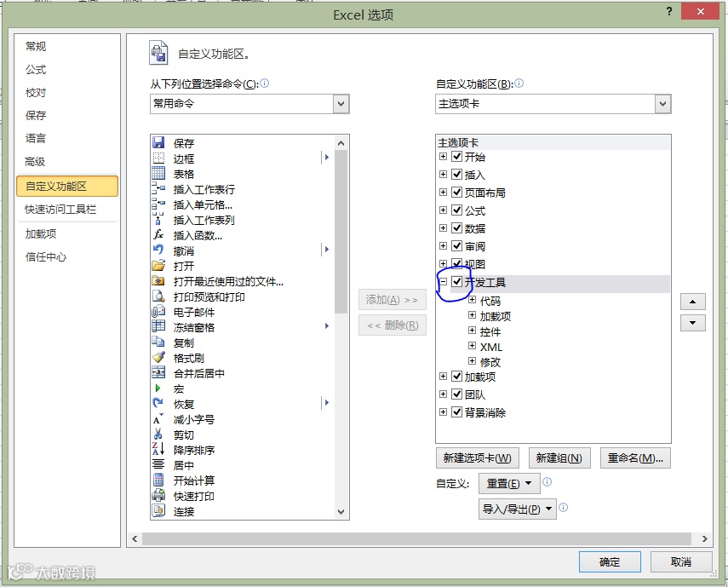Click the E-mail (电子邮件) icon
This screenshot has width=728, height=587.
158,311
